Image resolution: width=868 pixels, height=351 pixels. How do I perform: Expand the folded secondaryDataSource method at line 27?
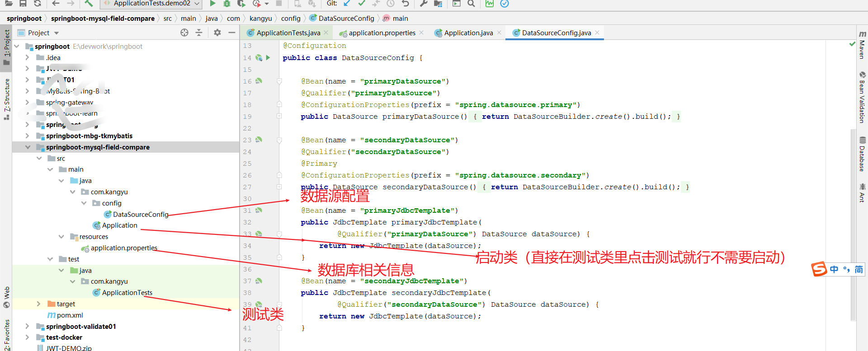(x=279, y=187)
